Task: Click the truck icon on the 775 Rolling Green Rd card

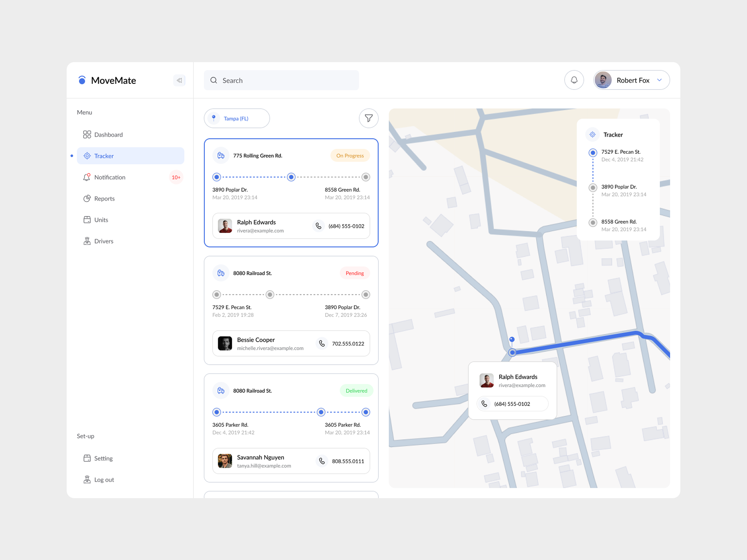Action: click(x=221, y=155)
